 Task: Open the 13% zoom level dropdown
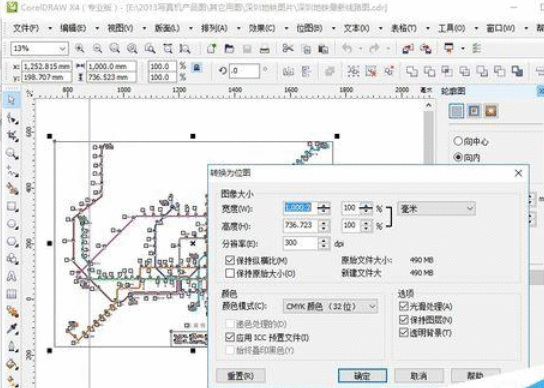(x=62, y=49)
